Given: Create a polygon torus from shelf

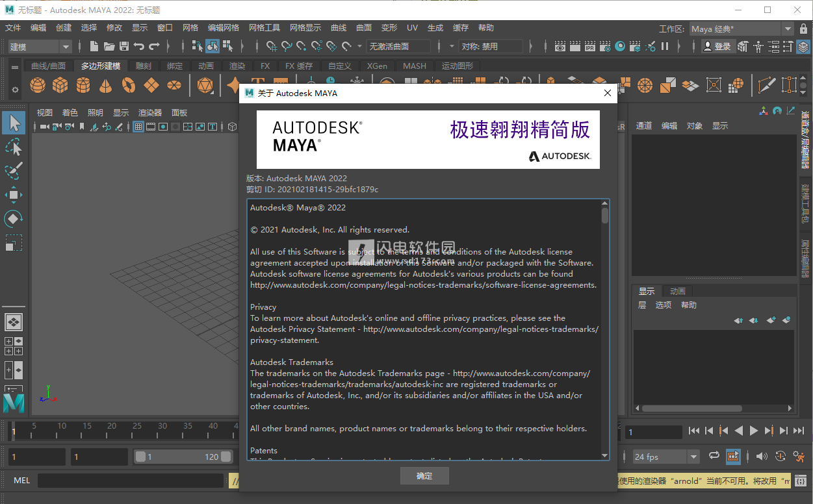Looking at the screenshot, I should click(129, 85).
